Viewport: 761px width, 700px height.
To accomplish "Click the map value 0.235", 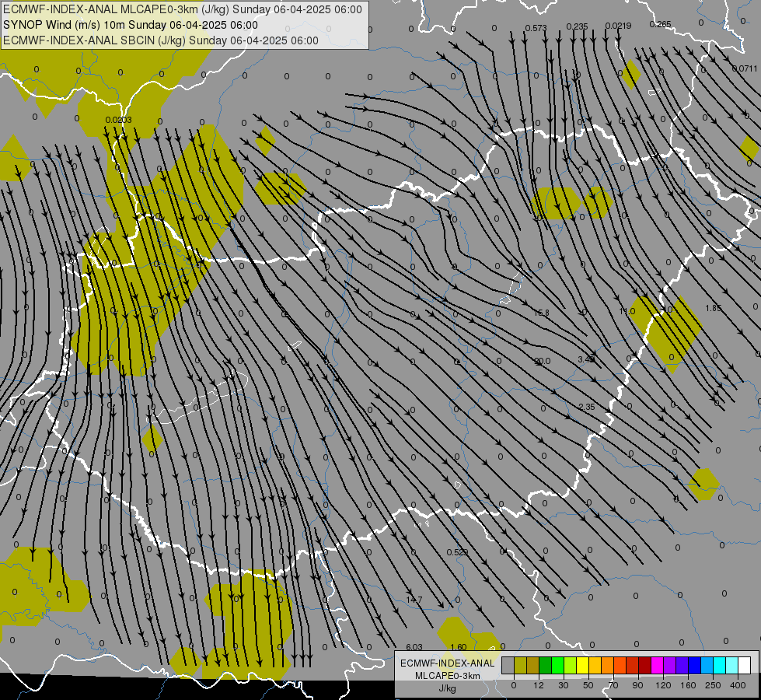I will (577, 26).
